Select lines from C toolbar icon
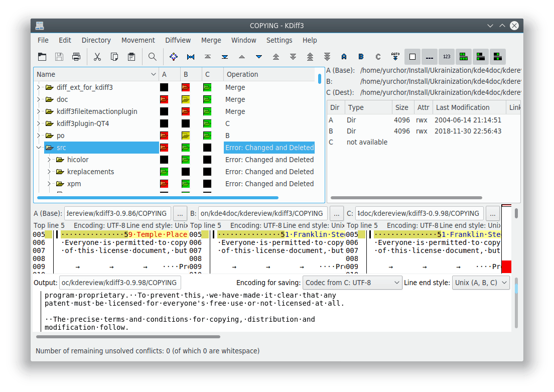The width and height of the screenshot is (554, 392). tap(378, 57)
